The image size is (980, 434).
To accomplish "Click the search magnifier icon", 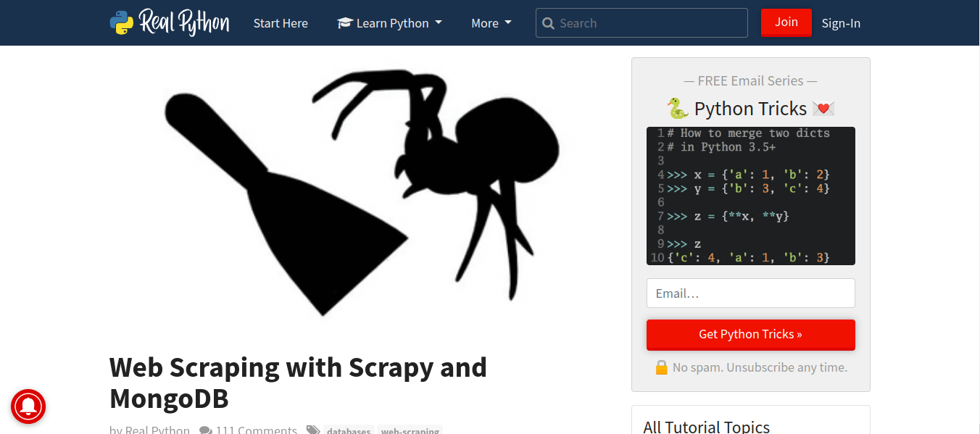I will 549,22.
